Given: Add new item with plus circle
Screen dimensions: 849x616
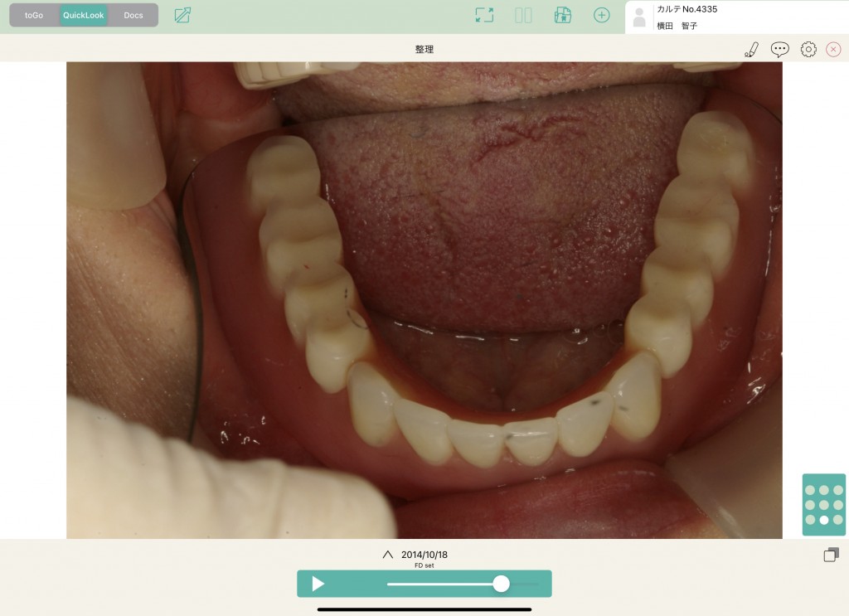Looking at the screenshot, I should coord(602,15).
